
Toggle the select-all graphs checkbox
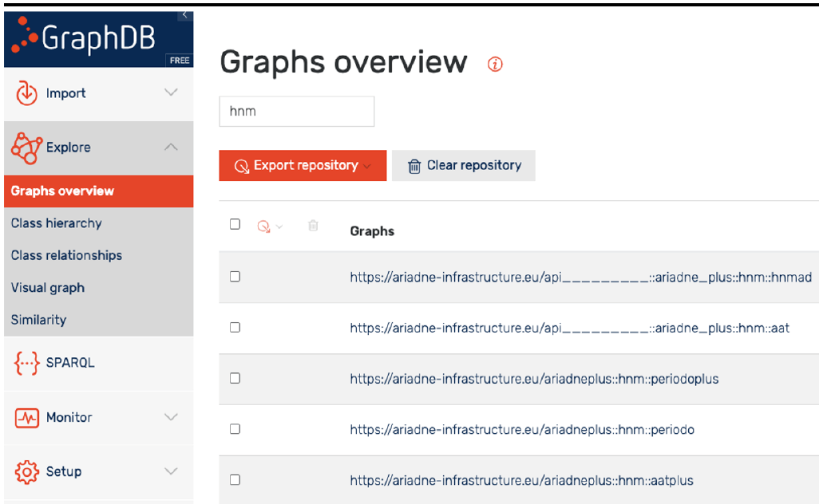tap(235, 224)
